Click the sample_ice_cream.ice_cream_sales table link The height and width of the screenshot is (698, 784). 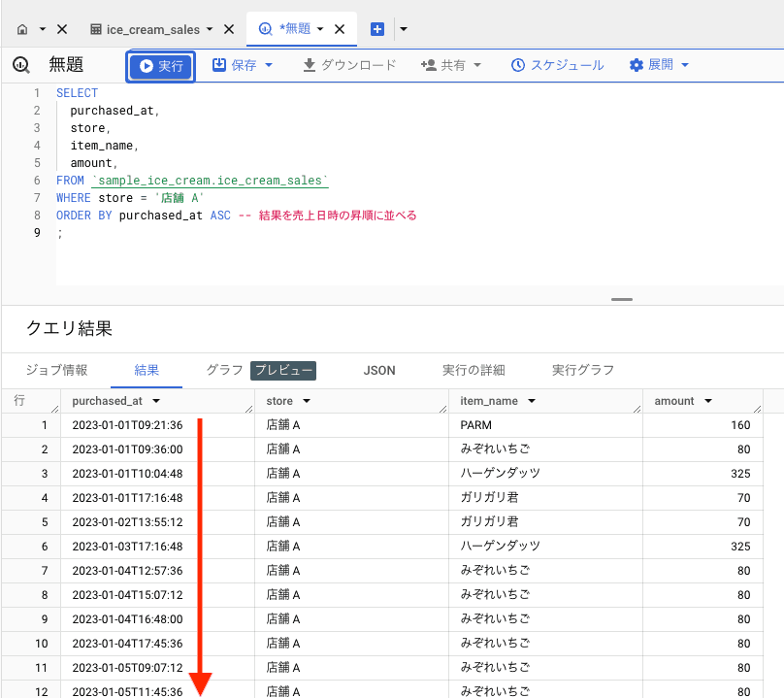click(210, 181)
